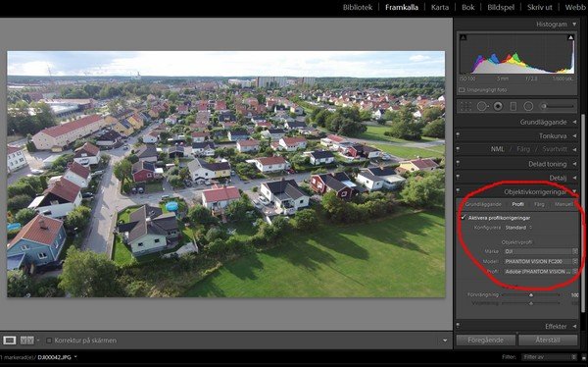Expand the Delad toning panel
The height and width of the screenshot is (367, 588).
pos(574,164)
